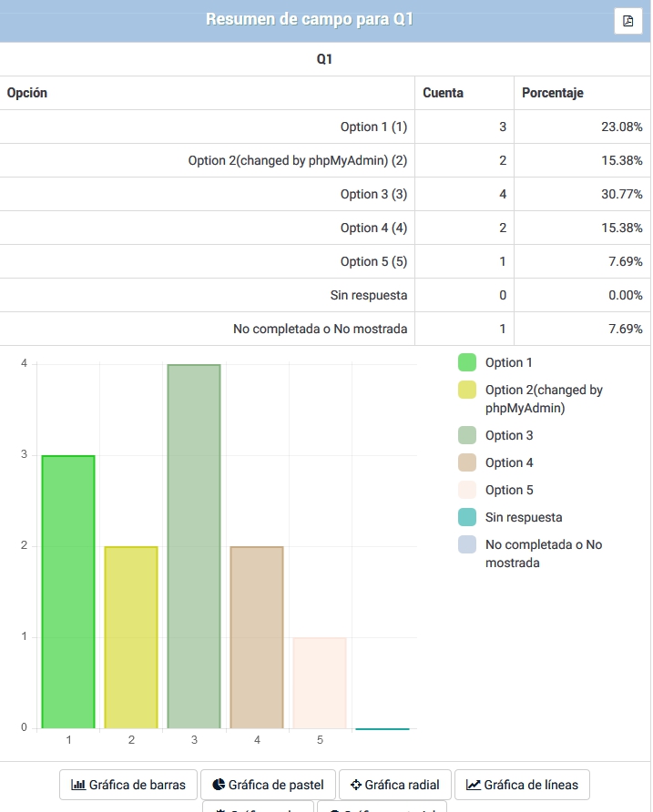This screenshot has width=653, height=812.
Task: Click the yellow bar for option 2
Action: click(131, 637)
